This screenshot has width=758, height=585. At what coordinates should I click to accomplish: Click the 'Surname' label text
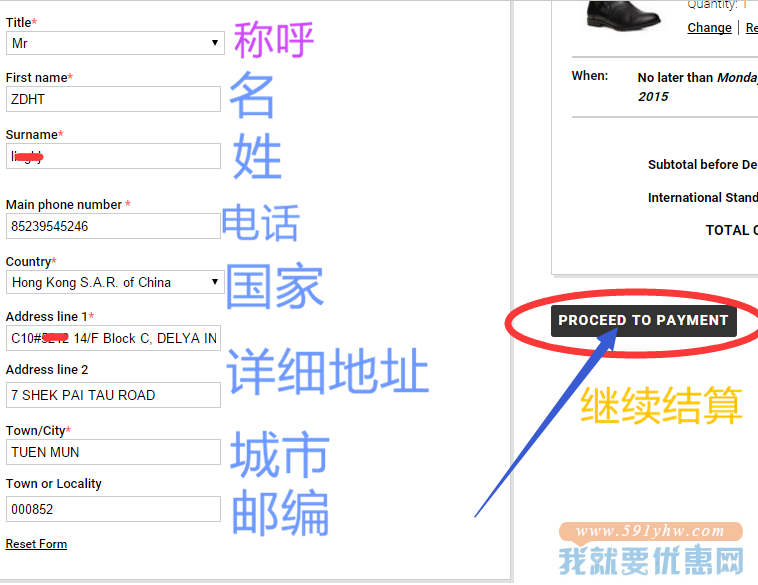point(34,134)
